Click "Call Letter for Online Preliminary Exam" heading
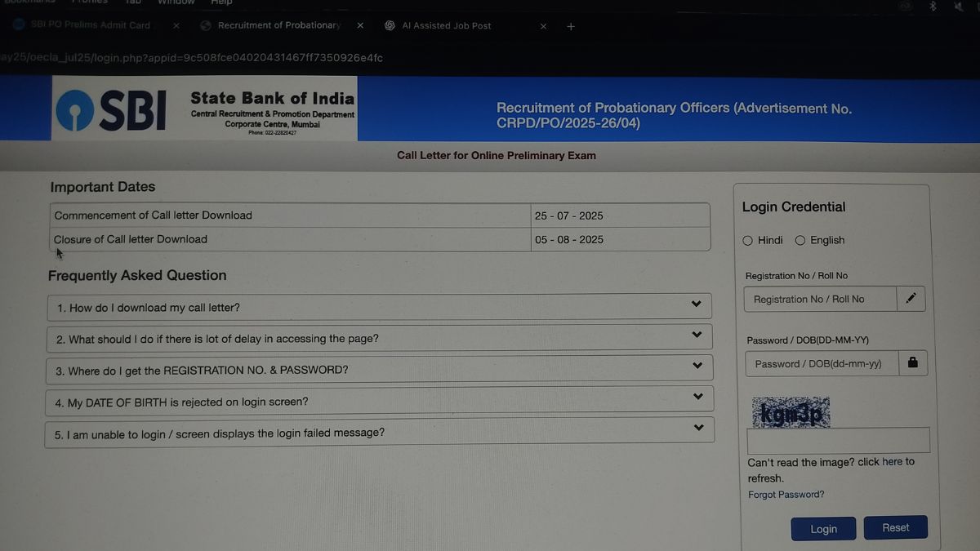The width and height of the screenshot is (980, 551). click(497, 155)
